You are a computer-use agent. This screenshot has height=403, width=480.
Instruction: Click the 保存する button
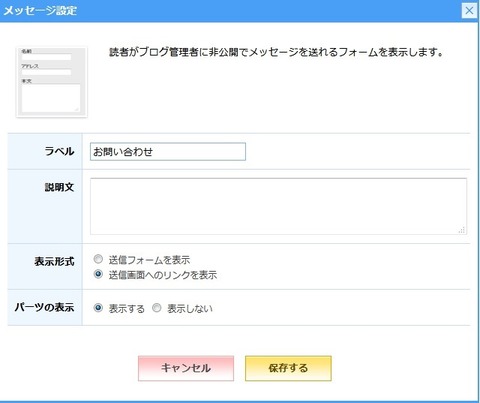288,368
